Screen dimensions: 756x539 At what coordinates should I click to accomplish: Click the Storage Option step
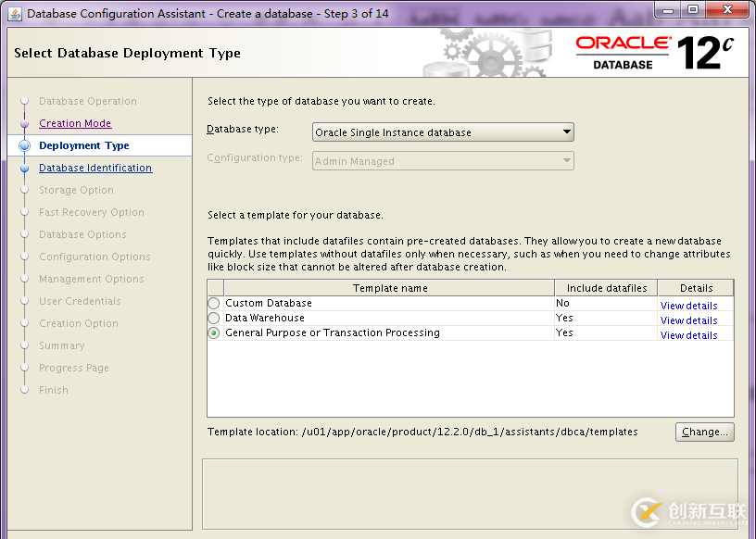(x=76, y=190)
